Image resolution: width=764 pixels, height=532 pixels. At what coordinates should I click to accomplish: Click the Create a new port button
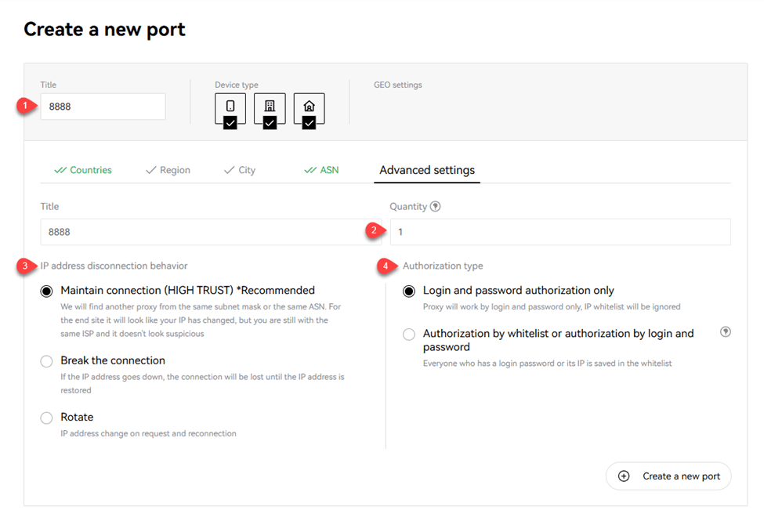(x=668, y=476)
